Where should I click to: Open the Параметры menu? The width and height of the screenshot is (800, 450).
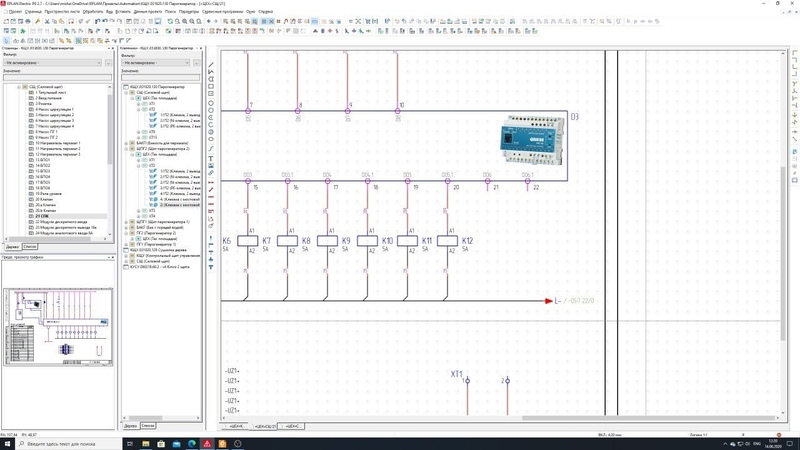pos(189,11)
